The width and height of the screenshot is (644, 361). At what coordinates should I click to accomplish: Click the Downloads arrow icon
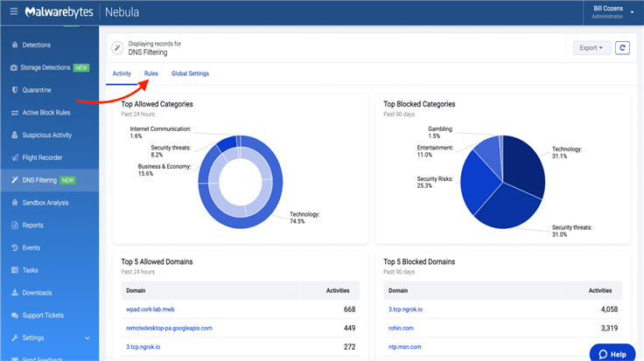pyautogui.click(x=15, y=293)
